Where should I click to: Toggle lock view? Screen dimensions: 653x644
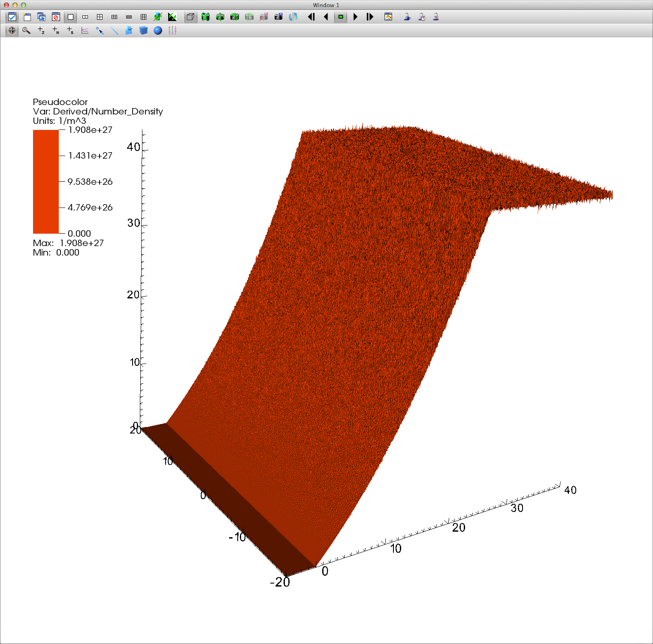point(407,17)
